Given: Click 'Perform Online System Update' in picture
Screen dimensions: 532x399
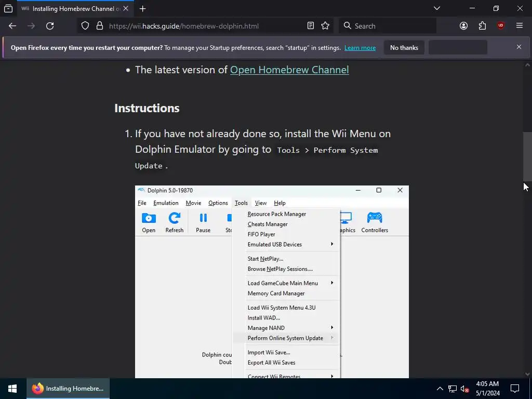Looking at the screenshot, I should [x=285, y=338].
